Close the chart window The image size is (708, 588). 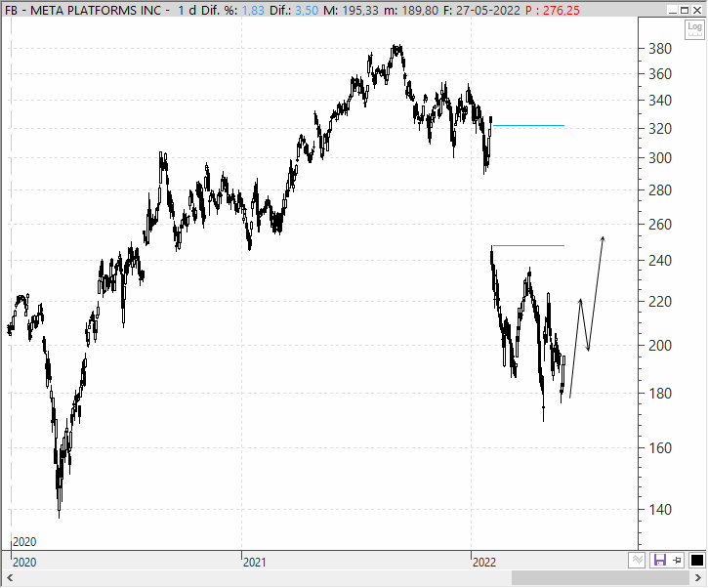click(x=697, y=10)
